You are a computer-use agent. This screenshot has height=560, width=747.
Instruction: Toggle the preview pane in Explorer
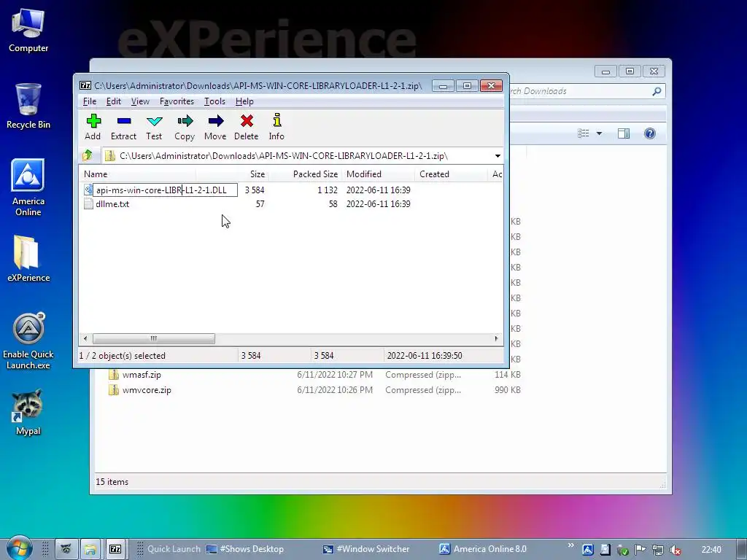pos(624,133)
